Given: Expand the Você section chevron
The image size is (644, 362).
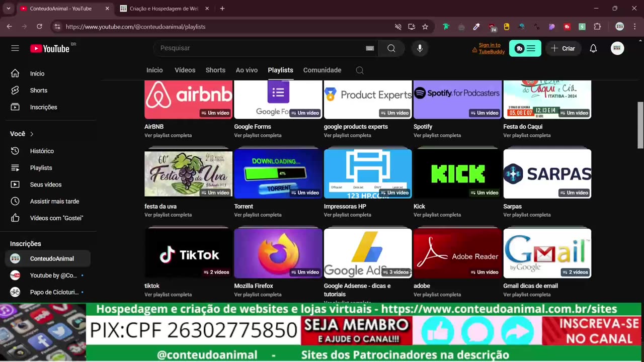Looking at the screenshot, I should pos(32,134).
